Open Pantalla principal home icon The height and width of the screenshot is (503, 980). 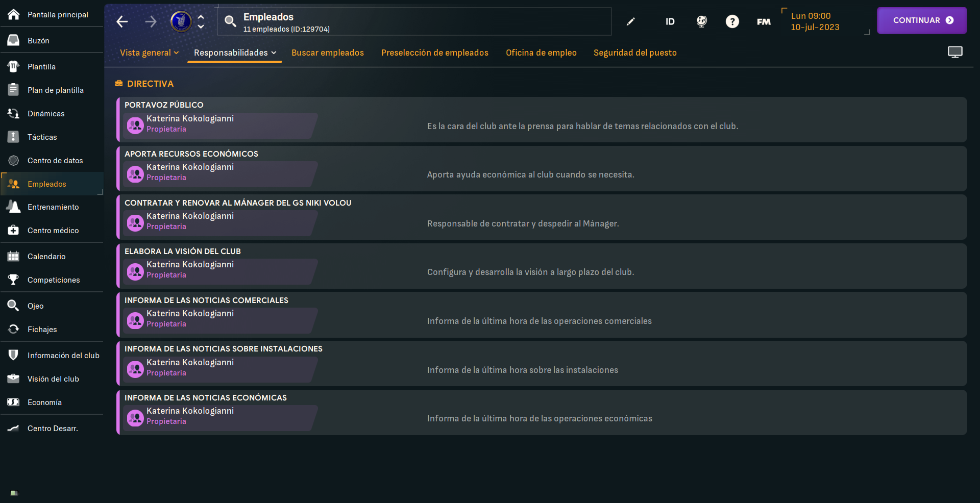pos(14,14)
